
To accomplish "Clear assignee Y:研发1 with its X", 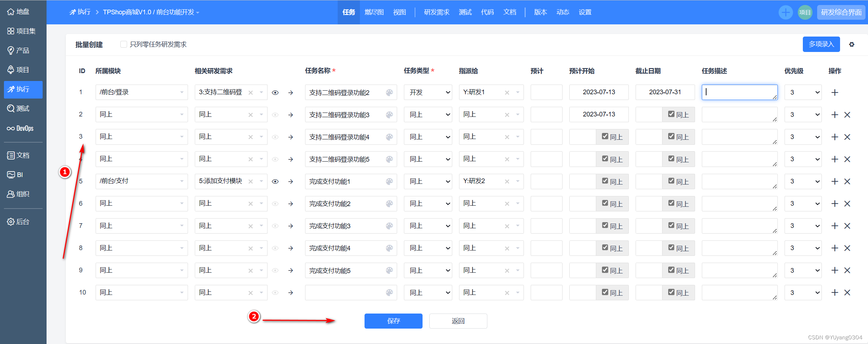I will point(507,92).
